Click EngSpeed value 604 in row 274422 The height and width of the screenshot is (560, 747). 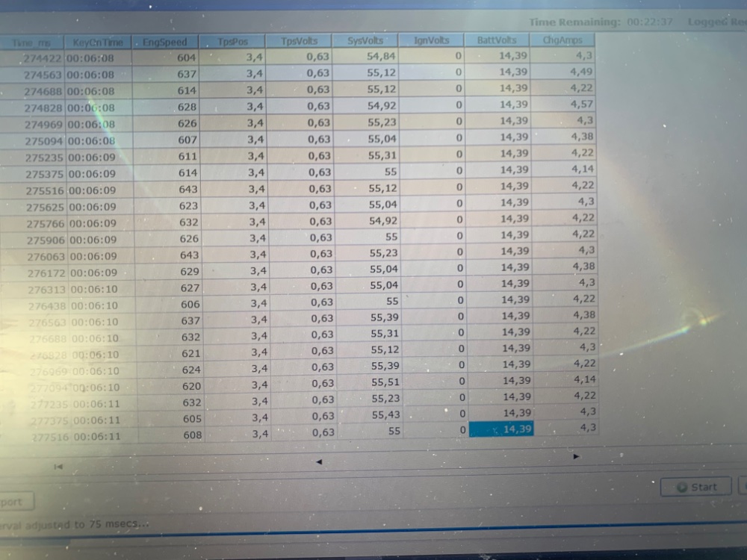click(x=165, y=57)
